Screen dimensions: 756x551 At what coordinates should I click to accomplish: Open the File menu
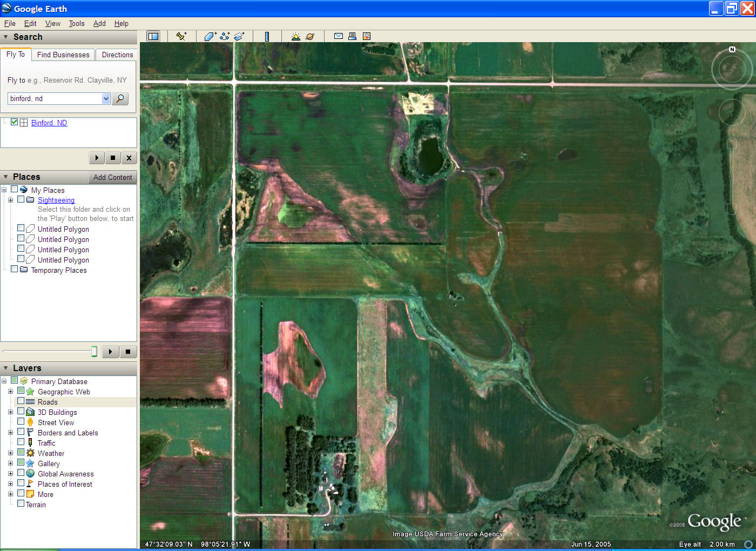pyautogui.click(x=10, y=23)
